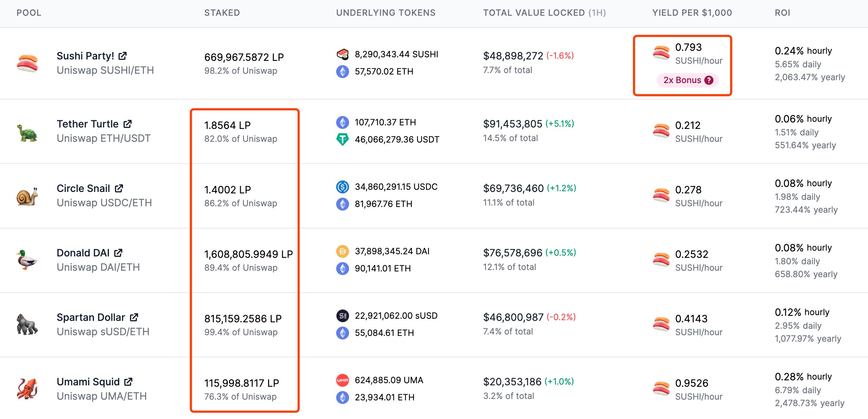Click the USDC token icon in Circle Snail row

tap(343, 187)
